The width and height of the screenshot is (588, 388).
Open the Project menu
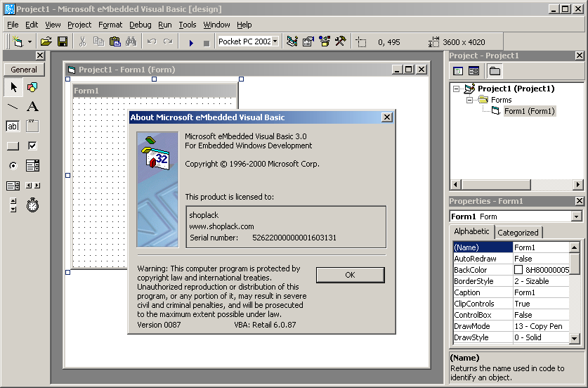coord(79,25)
